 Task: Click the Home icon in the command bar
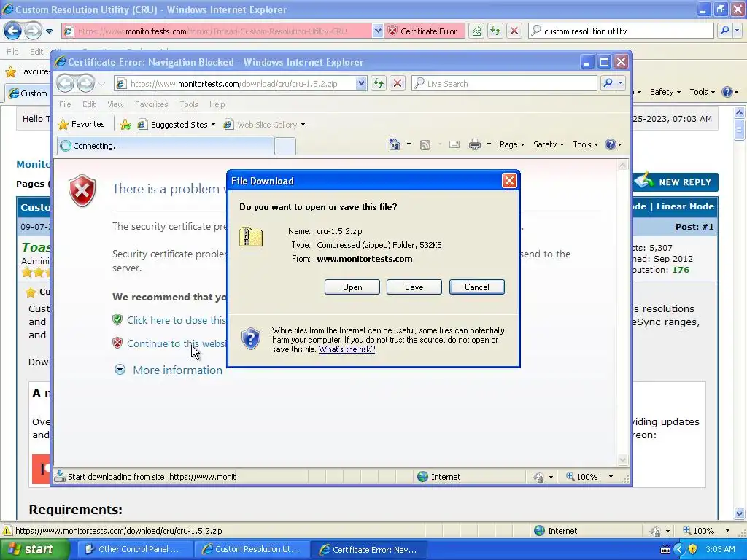(395, 144)
